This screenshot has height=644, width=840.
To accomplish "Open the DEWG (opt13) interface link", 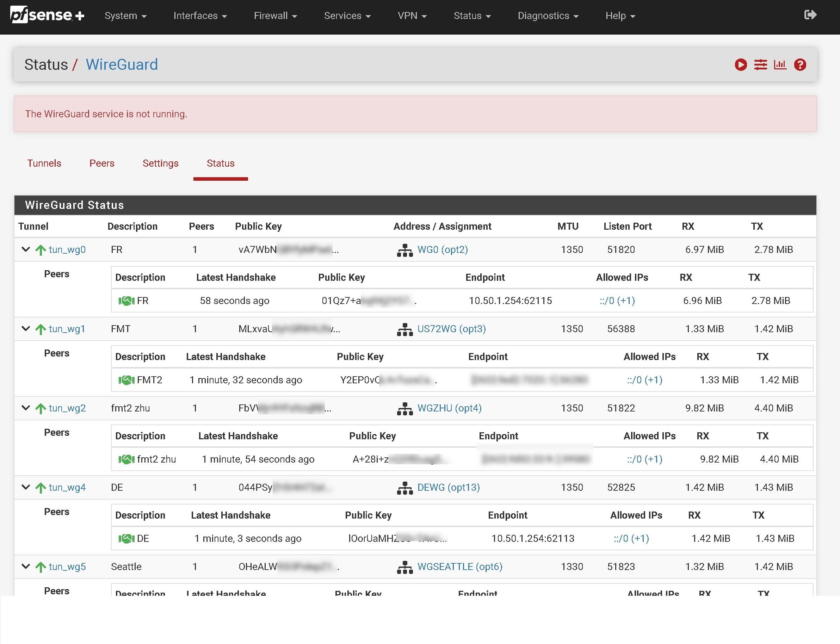I will (x=448, y=488).
